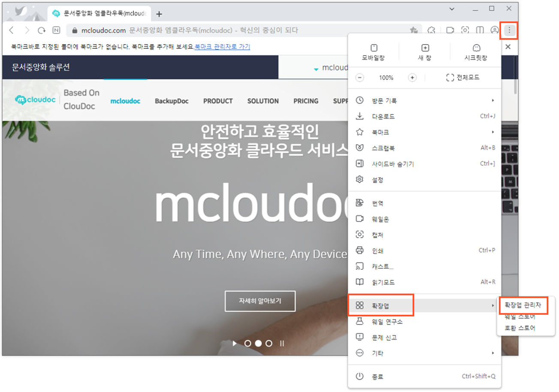Select 문제 신고 report issue item

pos(424,337)
